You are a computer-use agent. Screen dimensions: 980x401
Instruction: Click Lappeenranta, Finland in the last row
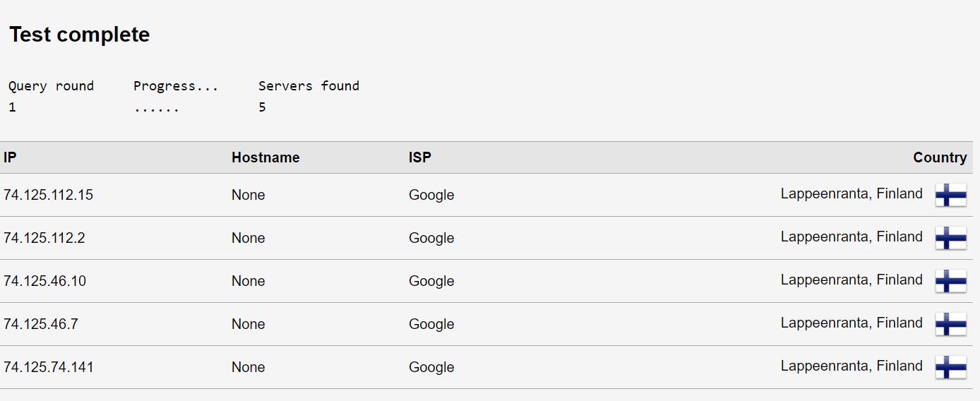851,366
